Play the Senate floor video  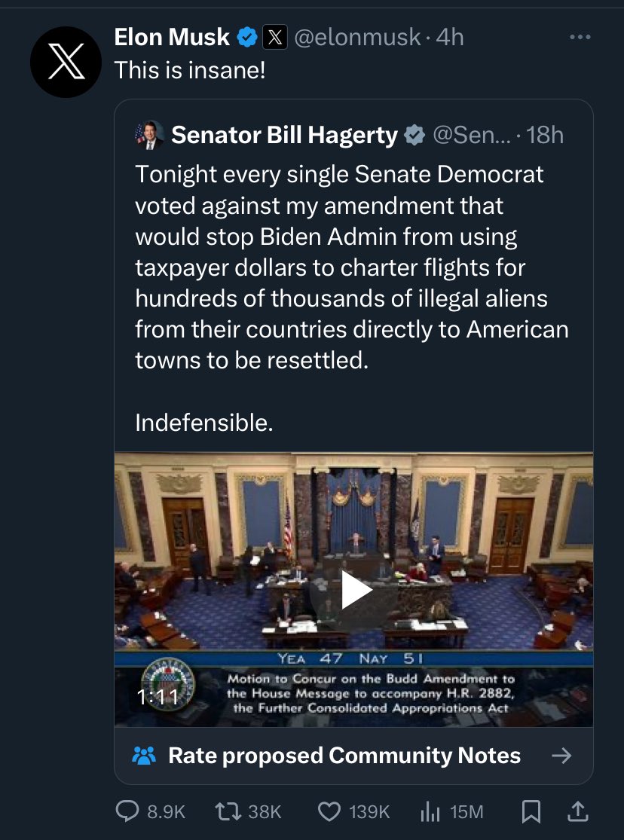353,589
